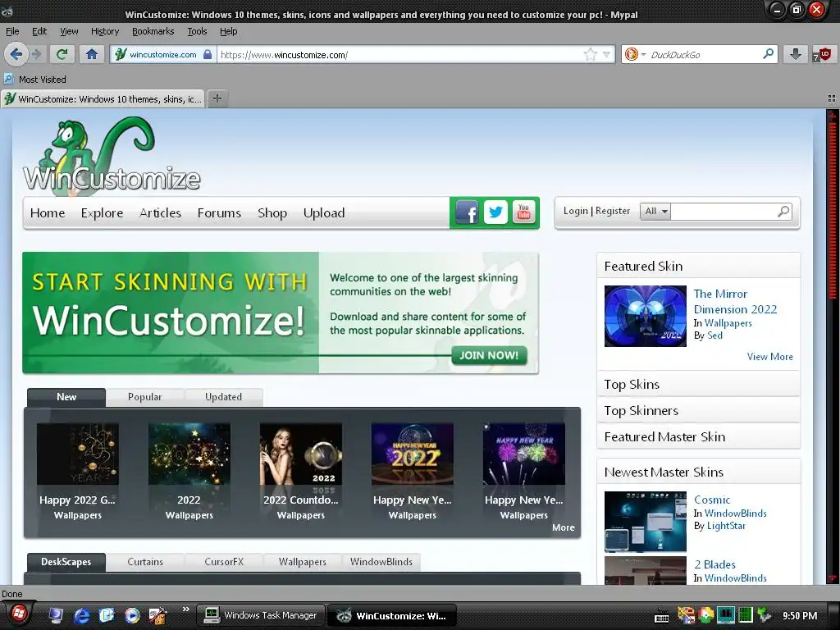Expand quick launch overflow chevron

coord(186,609)
